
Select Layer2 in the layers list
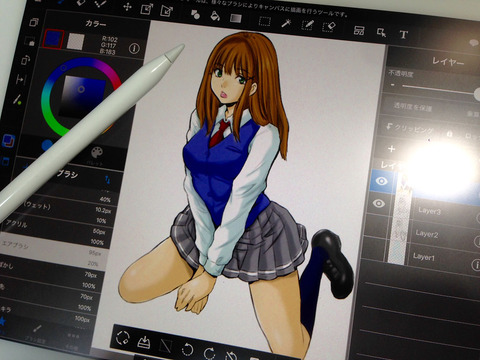(x=427, y=234)
